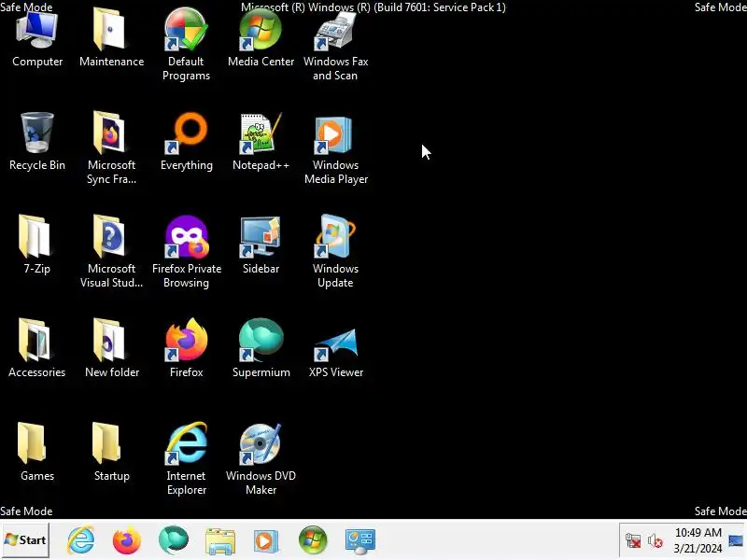Select the Supermium desktop shortcut
Image resolution: width=747 pixels, height=560 pixels.
click(261, 348)
